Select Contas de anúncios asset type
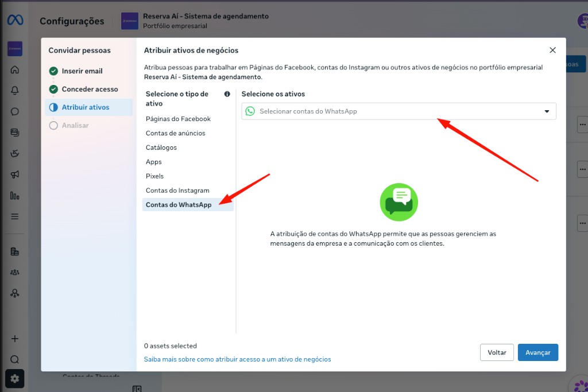This screenshot has width=588, height=392. click(x=176, y=133)
